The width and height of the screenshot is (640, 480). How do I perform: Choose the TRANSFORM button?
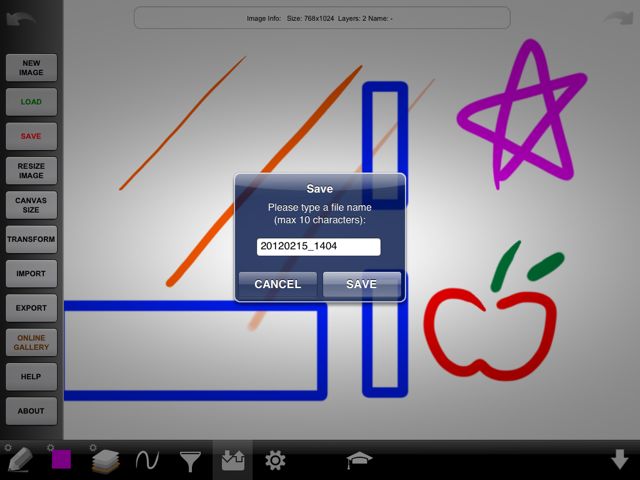[31, 239]
